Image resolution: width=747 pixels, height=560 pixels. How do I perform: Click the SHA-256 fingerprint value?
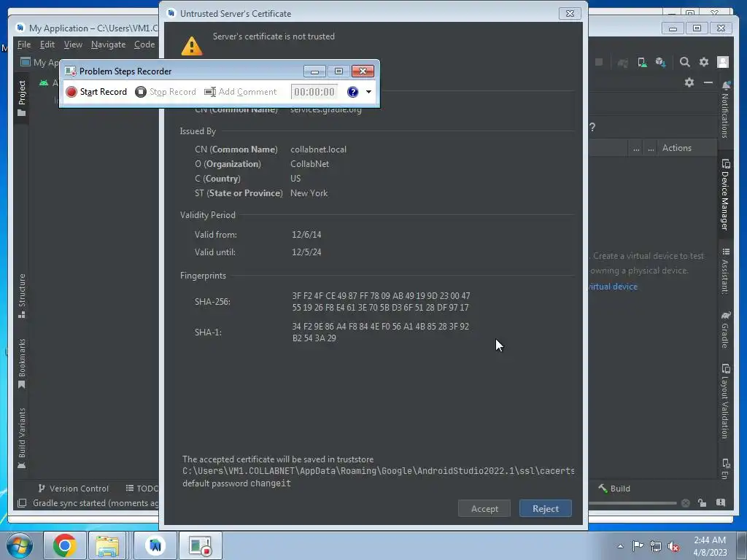[381, 302]
